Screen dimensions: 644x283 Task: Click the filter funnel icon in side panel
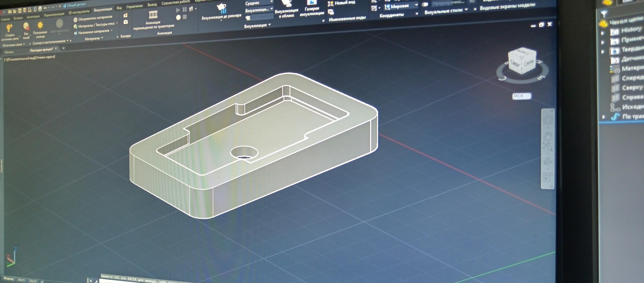point(604,13)
